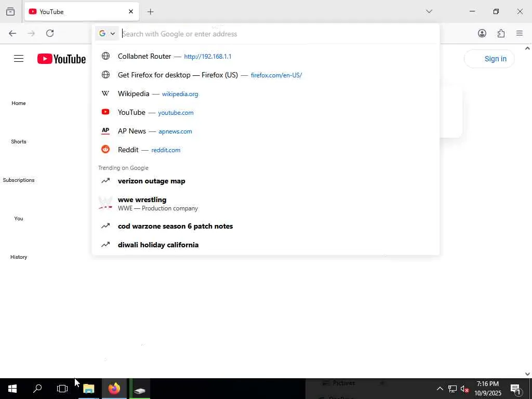Open the Firefox application hamburger menu
The width and height of the screenshot is (532, 399).
pyautogui.click(x=520, y=33)
